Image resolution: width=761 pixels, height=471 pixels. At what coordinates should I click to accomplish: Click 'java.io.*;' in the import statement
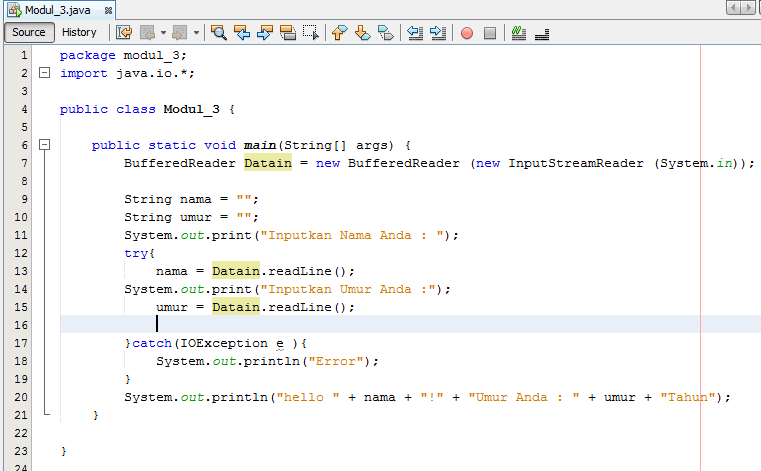(155, 73)
